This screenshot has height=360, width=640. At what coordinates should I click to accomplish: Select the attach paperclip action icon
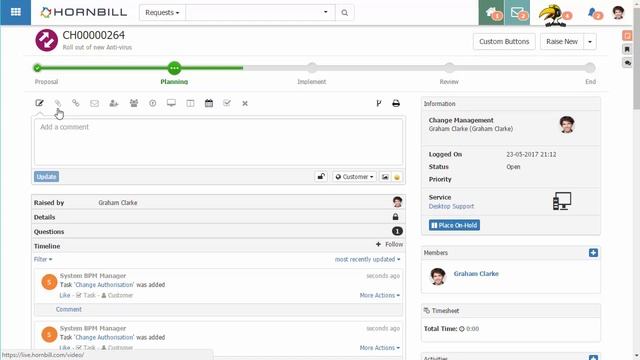[58, 103]
